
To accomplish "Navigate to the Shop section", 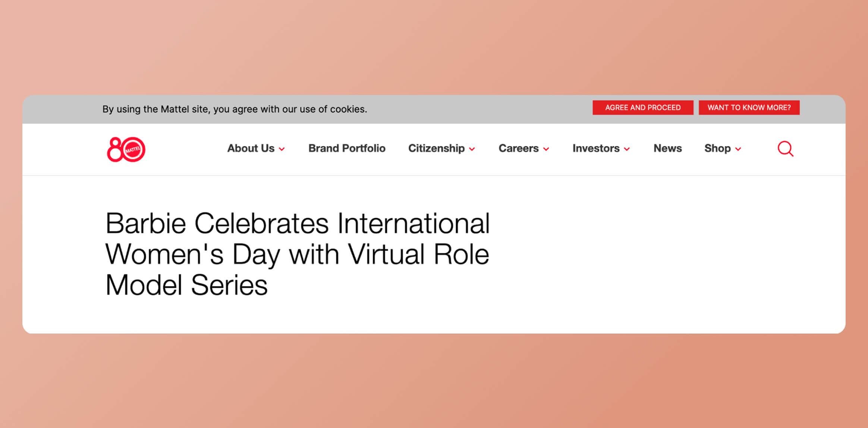I will (x=718, y=148).
